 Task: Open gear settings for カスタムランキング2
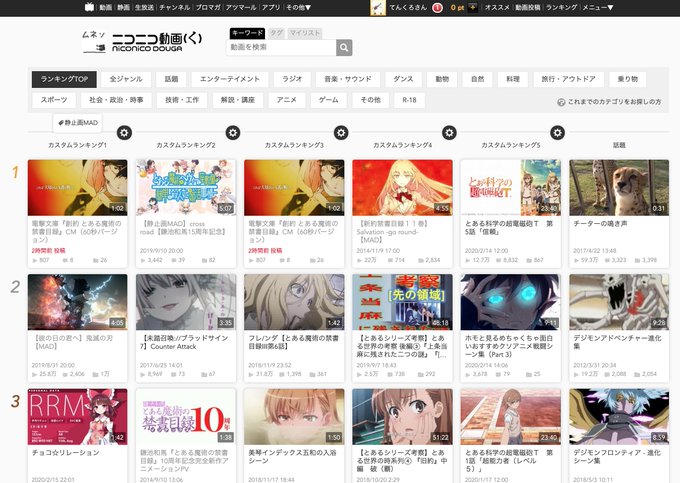click(232, 132)
